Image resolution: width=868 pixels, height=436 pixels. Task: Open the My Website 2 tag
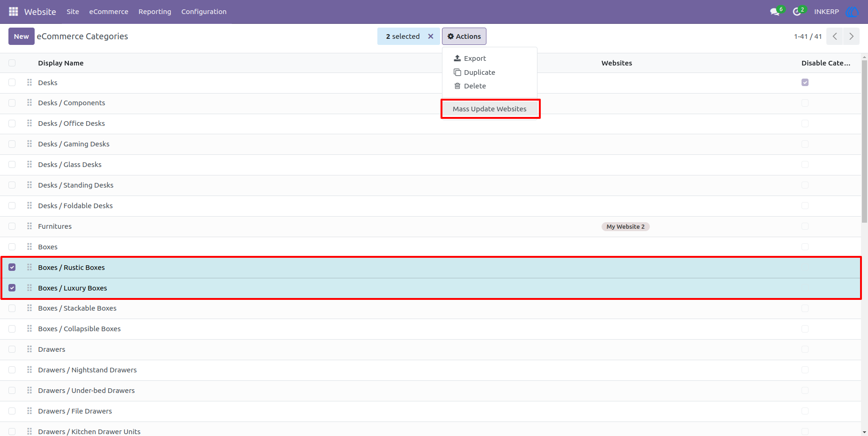pyautogui.click(x=625, y=226)
